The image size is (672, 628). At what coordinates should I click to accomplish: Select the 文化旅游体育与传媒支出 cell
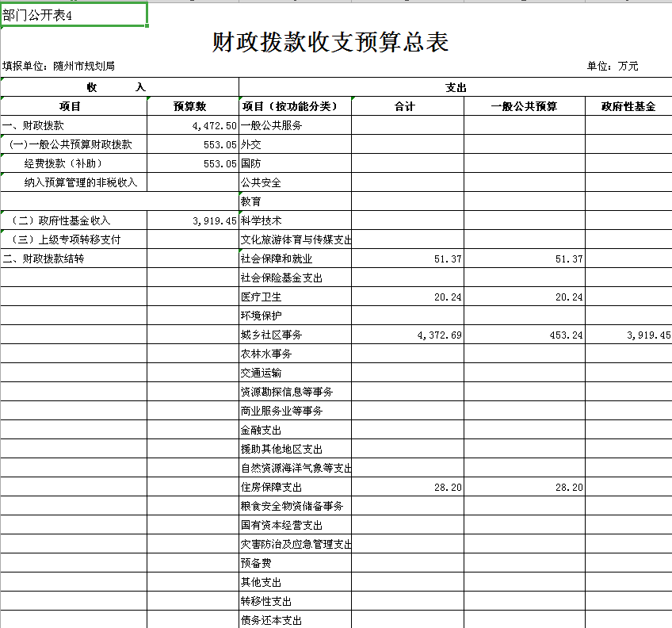point(296,239)
